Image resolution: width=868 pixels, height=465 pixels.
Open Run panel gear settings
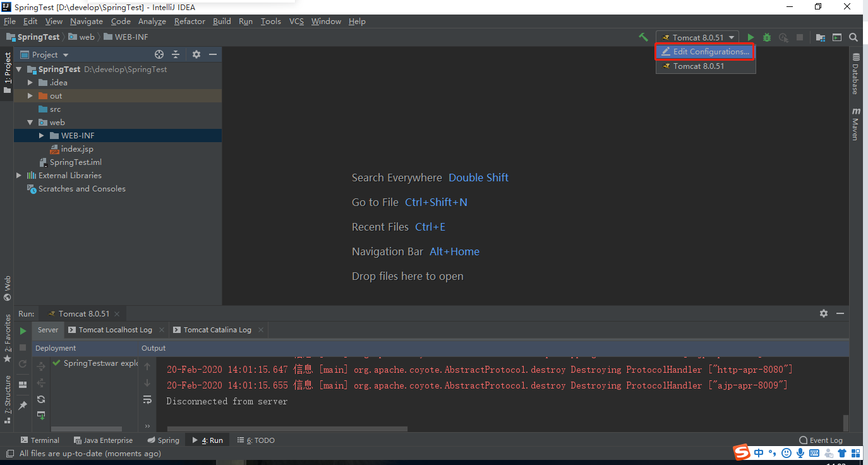(824, 313)
